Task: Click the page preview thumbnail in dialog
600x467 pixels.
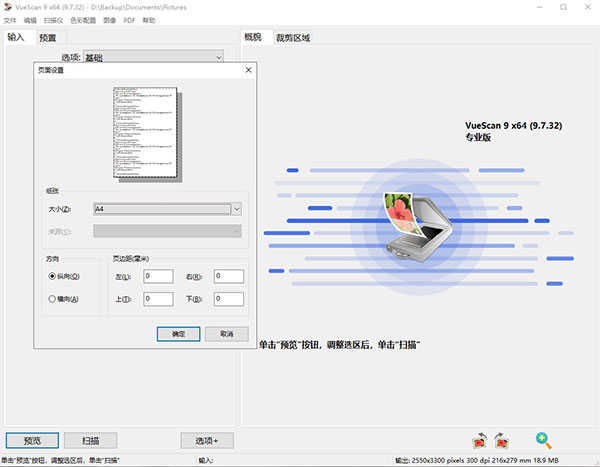Action: (147, 134)
